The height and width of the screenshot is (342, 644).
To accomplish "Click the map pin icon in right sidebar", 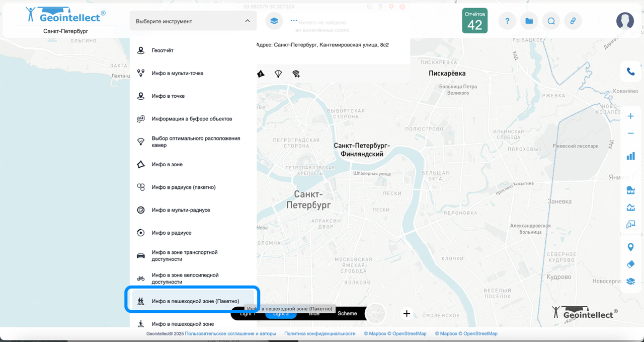I will [630, 247].
